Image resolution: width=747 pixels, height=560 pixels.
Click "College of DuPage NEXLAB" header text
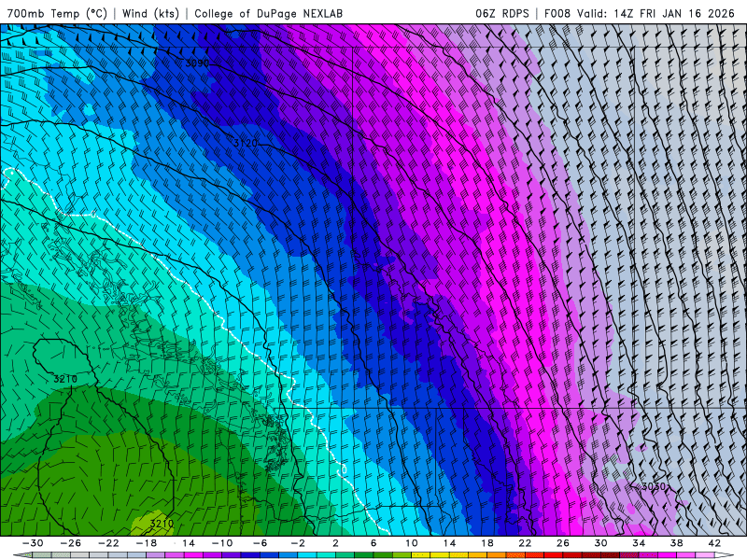coord(268,13)
